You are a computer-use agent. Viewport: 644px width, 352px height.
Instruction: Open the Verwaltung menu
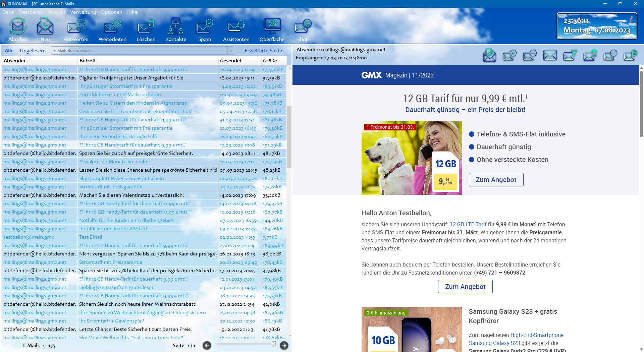pyautogui.click(x=83, y=12)
